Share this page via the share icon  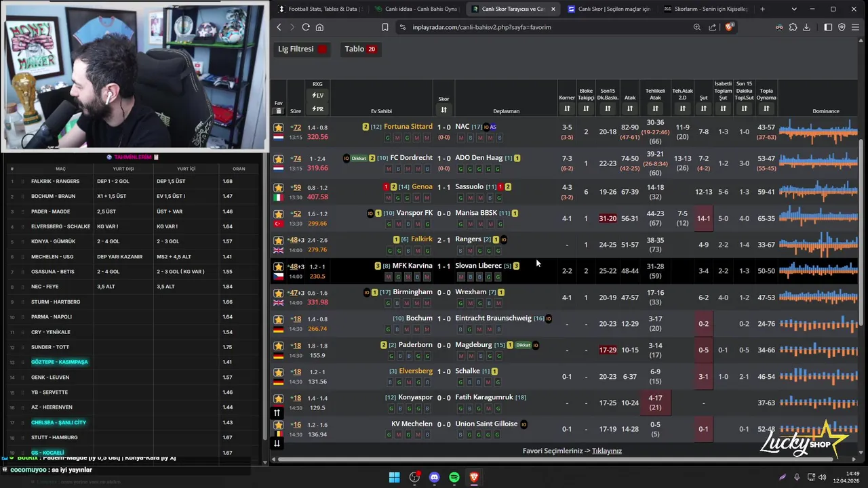coord(712,27)
